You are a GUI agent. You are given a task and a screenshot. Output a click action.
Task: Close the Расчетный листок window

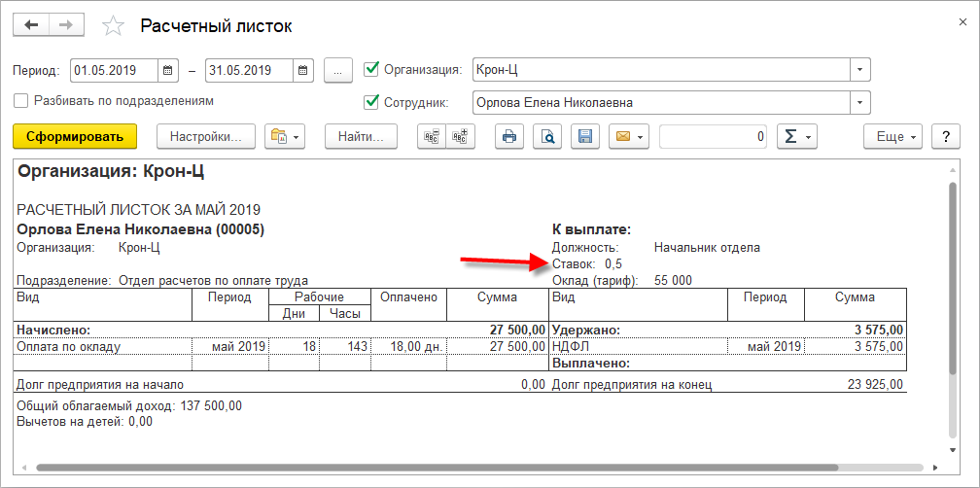point(962,21)
